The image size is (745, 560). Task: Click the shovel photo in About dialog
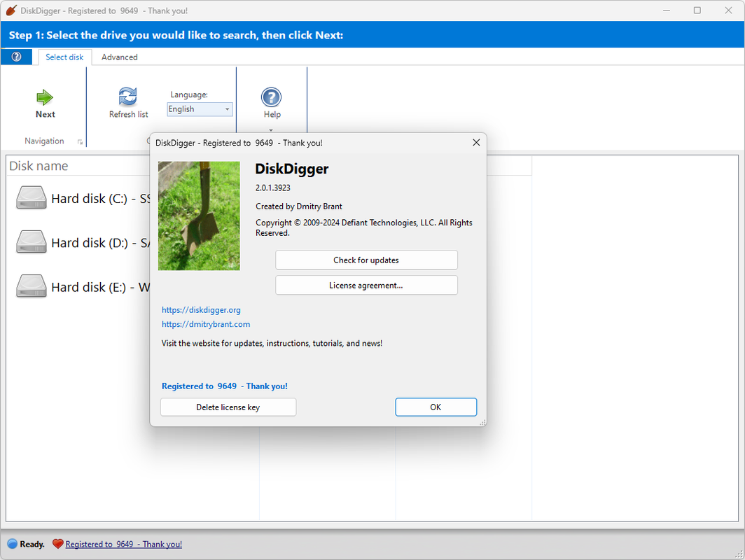coord(199,216)
